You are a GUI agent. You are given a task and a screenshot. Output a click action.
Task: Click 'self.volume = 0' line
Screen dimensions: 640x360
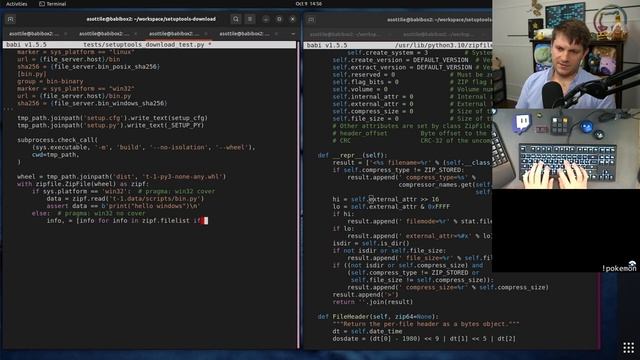point(360,89)
